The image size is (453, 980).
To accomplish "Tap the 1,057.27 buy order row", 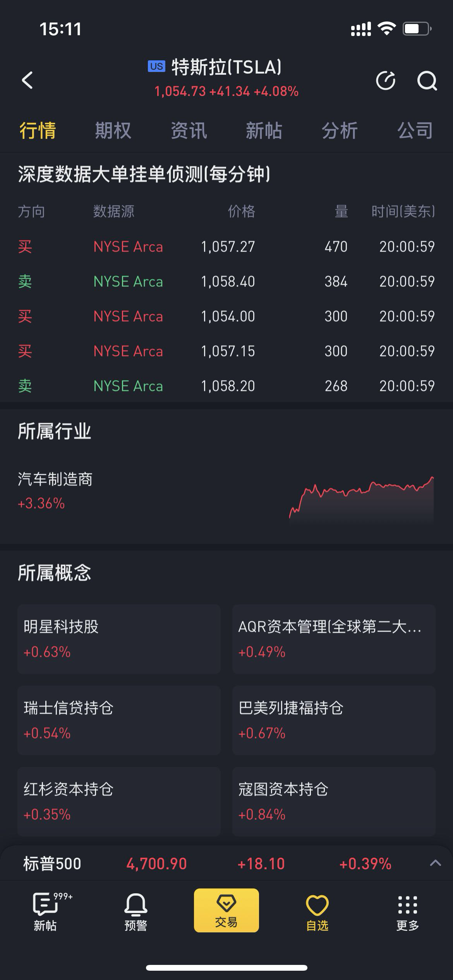I will point(226,247).
